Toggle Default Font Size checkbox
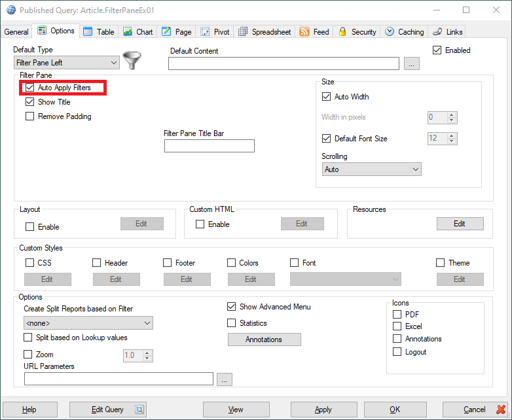Screen dimensions: 512x420 326,139
